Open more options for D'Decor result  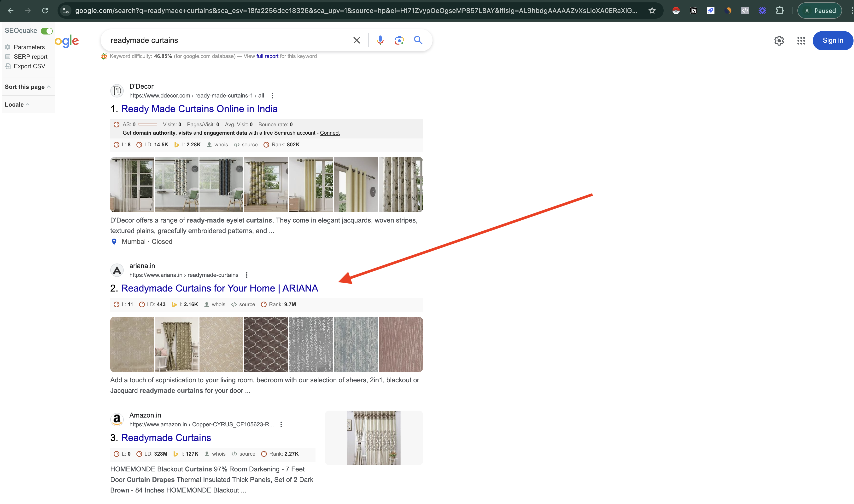click(x=272, y=96)
